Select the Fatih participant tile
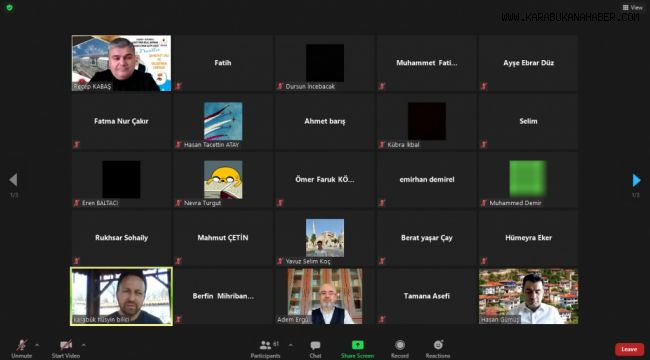This screenshot has height=360, width=650. 223,63
